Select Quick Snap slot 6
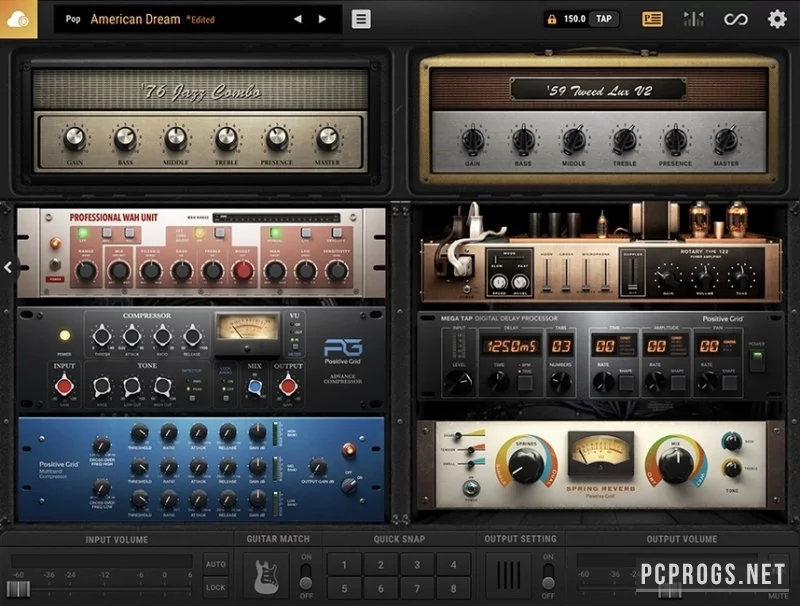This screenshot has width=800, height=606. click(381, 589)
